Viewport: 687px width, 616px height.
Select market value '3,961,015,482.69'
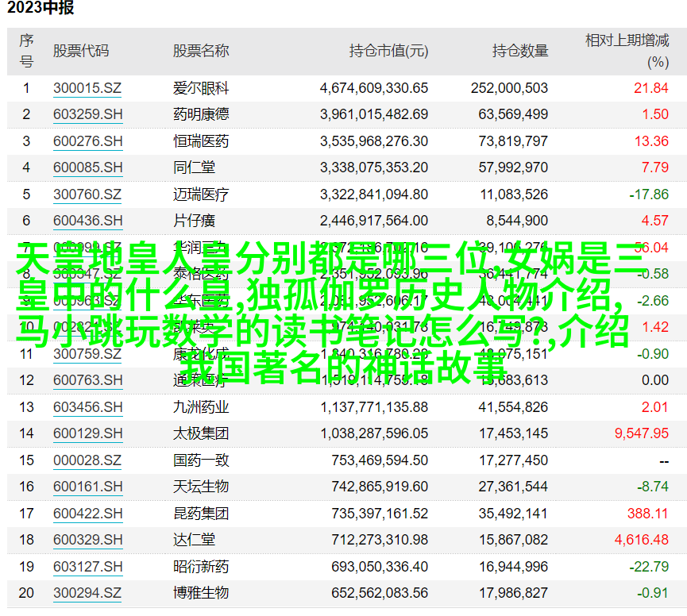(374, 115)
